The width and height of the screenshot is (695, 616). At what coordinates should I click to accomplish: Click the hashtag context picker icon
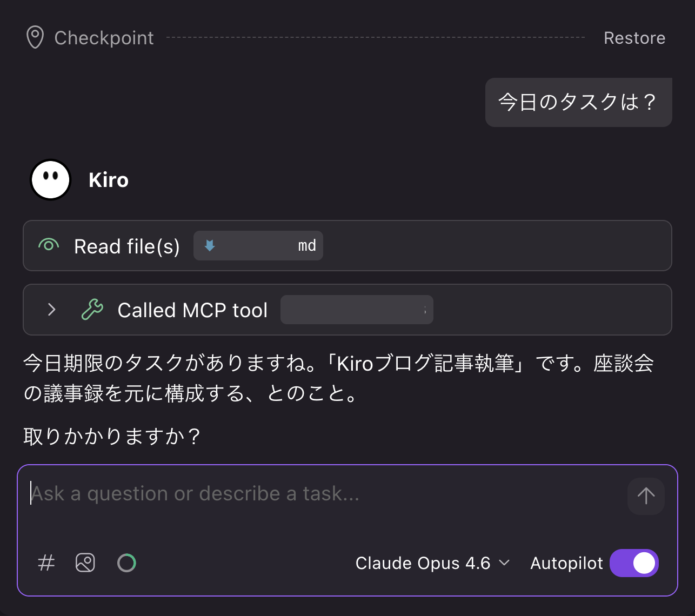tap(46, 563)
